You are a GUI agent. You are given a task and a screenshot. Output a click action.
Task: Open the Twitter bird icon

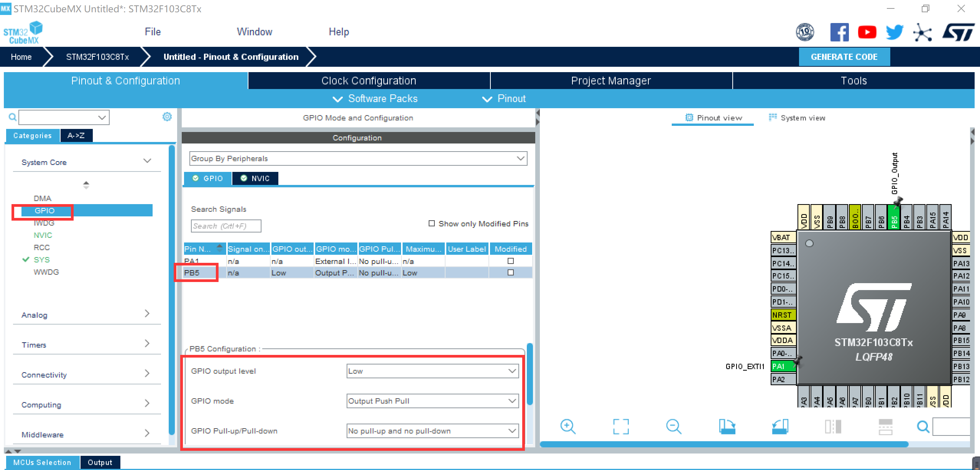coord(894,32)
